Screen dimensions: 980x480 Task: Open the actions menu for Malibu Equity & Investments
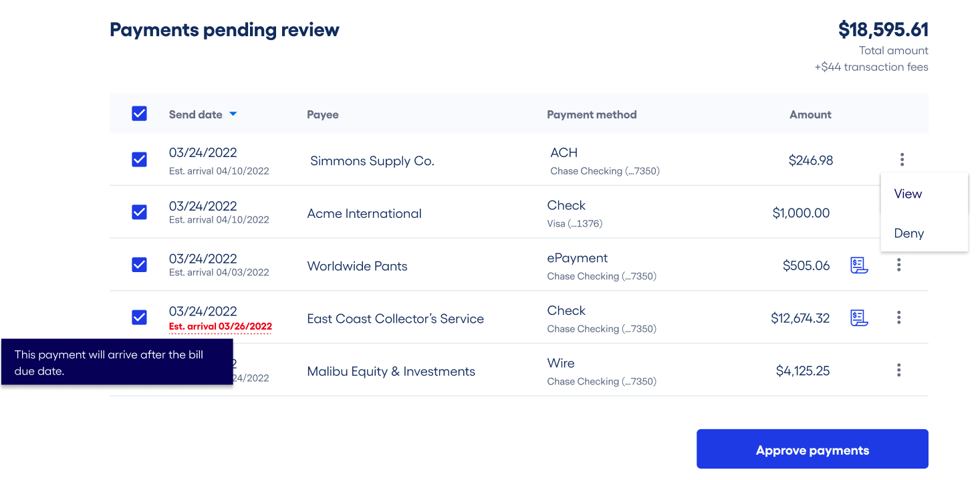pos(898,370)
